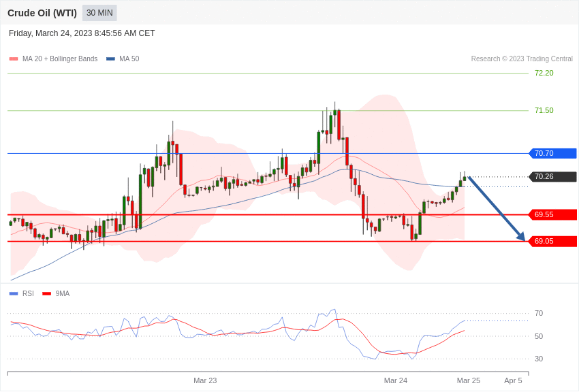
Task: Click the Mar 25 date axis label
Action: pyautogui.click(x=469, y=380)
